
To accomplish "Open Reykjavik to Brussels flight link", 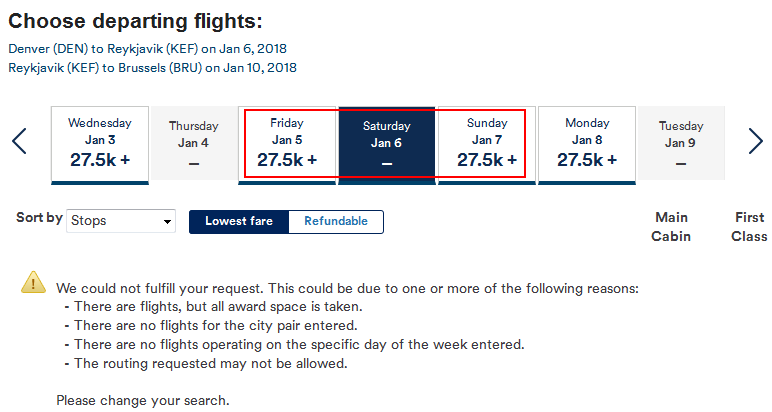I will (x=153, y=67).
